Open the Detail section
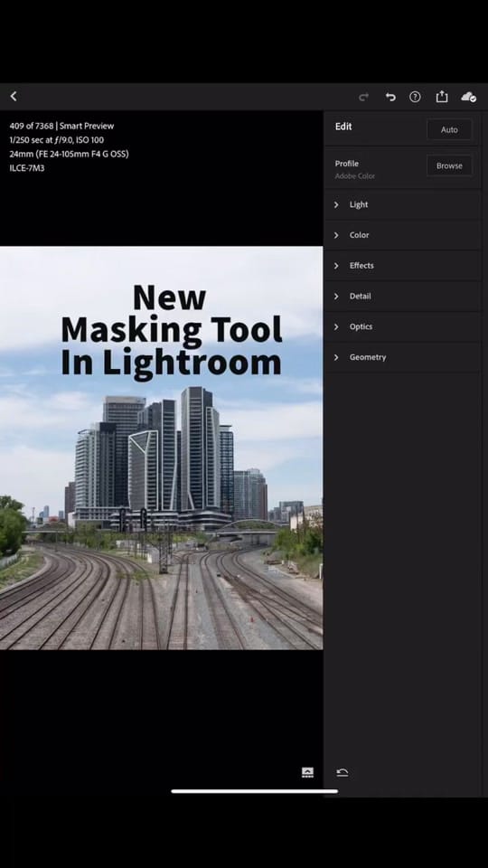Screen dimensions: 488x868 402,297
